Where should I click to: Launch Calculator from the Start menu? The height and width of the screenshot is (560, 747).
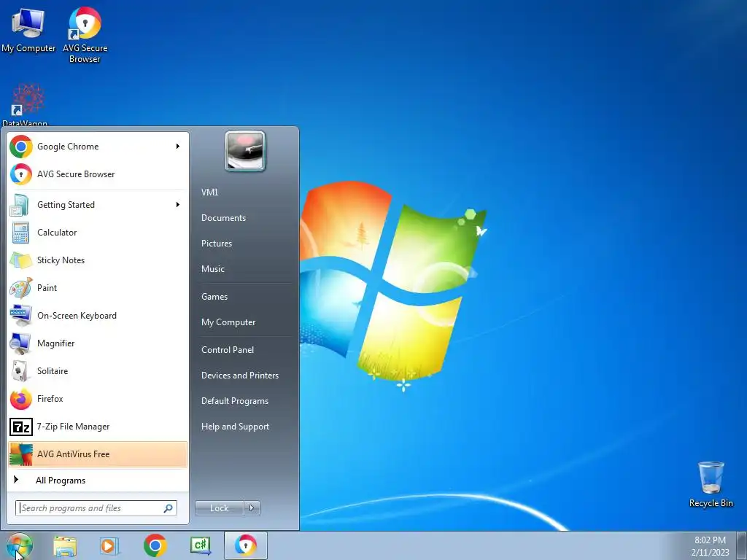tap(98, 233)
